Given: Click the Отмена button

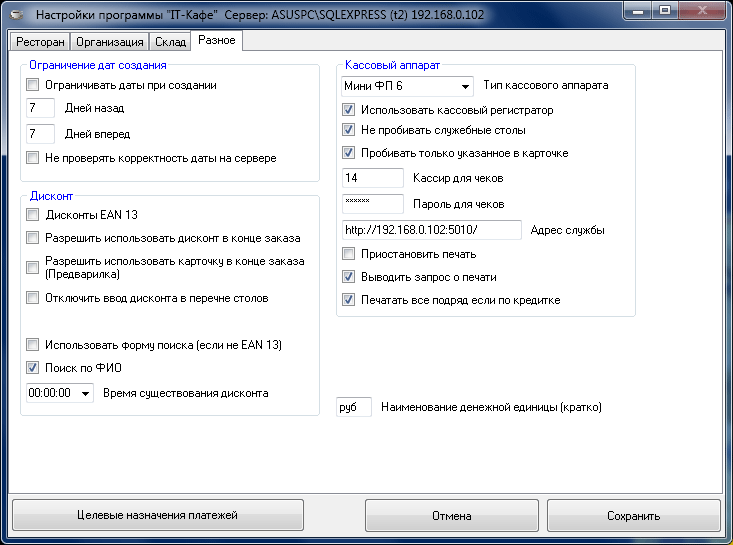Looking at the screenshot, I should tap(451, 516).
